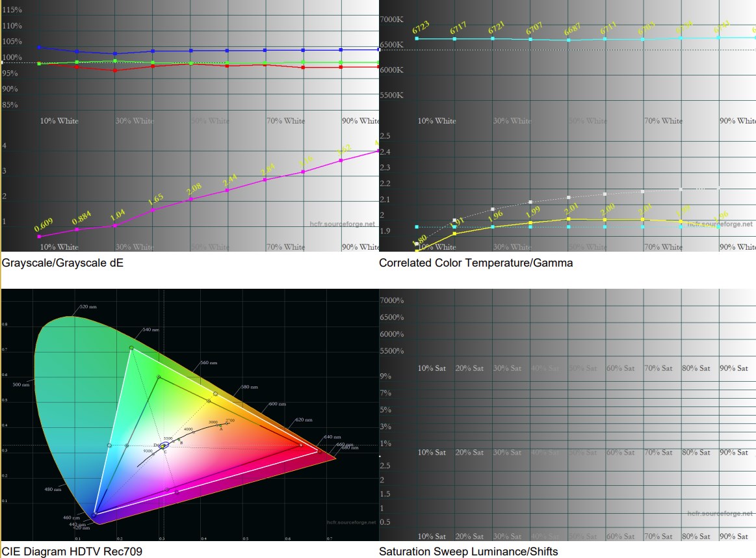Click the 520 nm wavelength label
The height and width of the screenshot is (558, 756).
point(88,307)
